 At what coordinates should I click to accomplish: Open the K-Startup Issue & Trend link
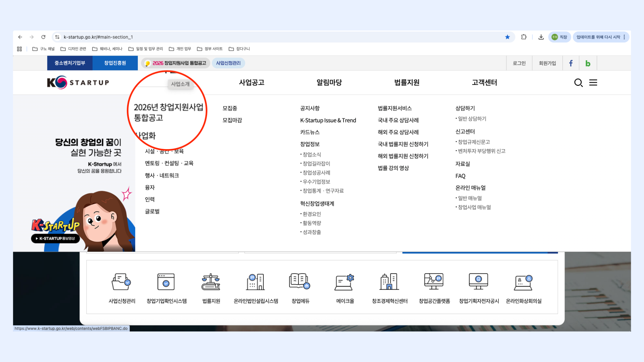[x=328, y=120]
